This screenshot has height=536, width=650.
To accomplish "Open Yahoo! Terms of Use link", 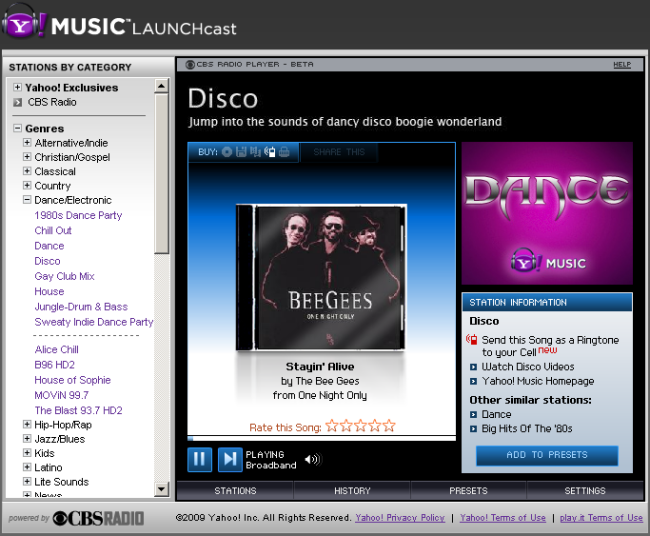I will pyautogui.click(x=503, y=518).
